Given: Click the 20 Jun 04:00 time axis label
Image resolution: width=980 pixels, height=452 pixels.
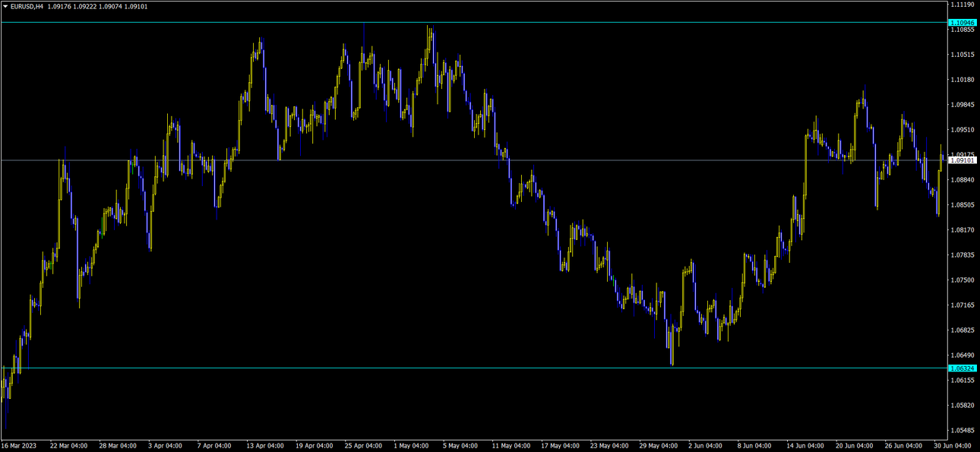Looking at the screenshot, I should [854, 446].
